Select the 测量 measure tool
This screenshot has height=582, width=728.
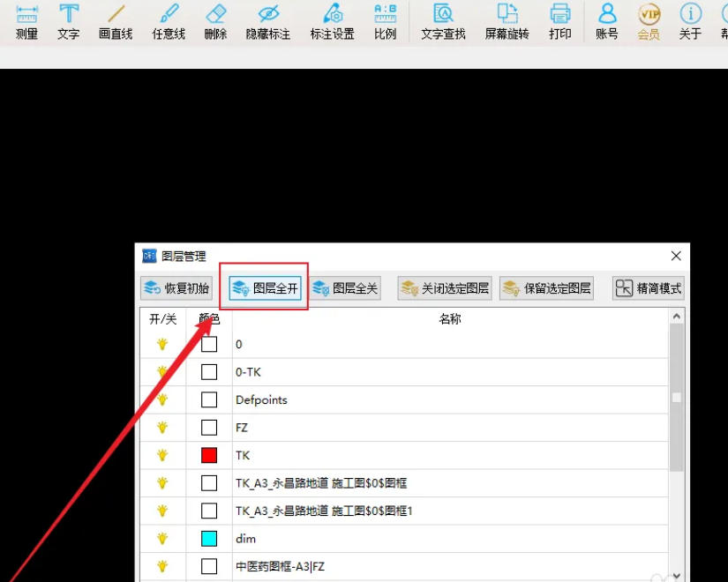tap(26, 22)
